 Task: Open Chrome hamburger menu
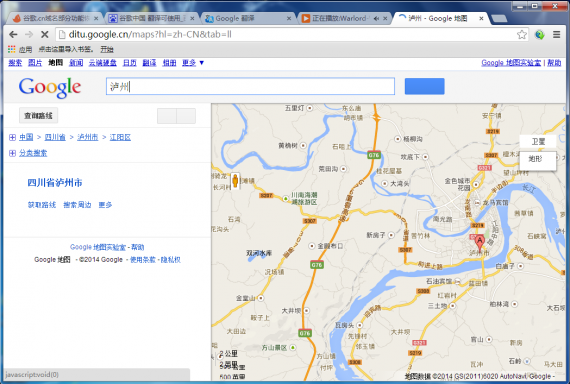tap(556, 35)
